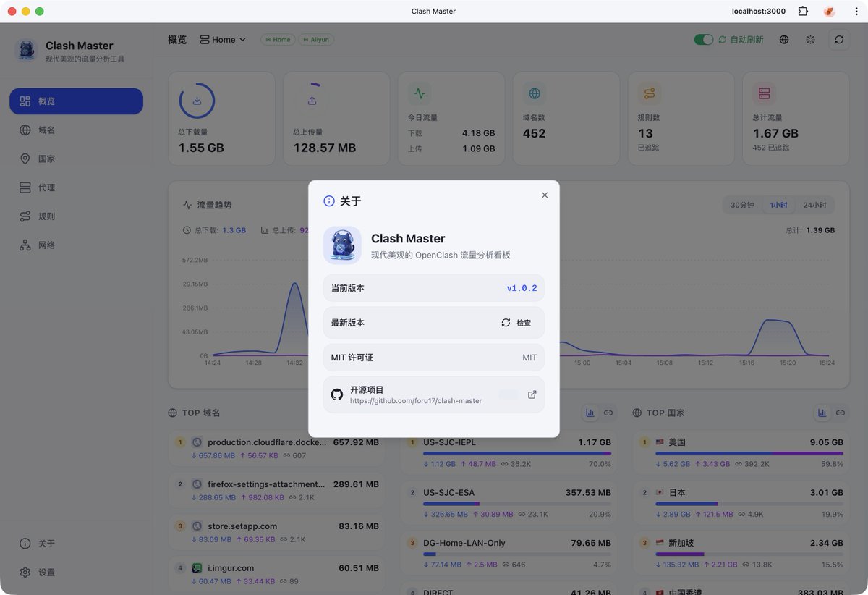Click the 今日流量 activity icon
The height and width of the screenshot is (595, 868).
tap(420, 93)
